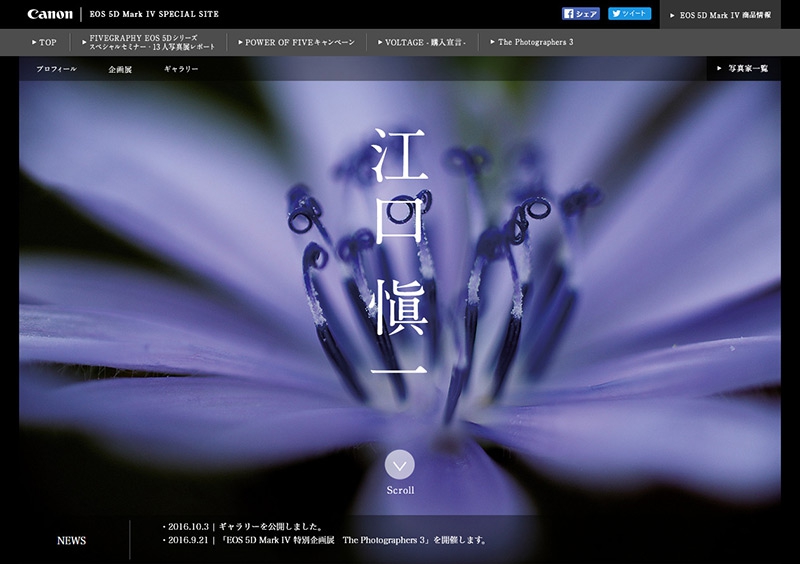Share page via Facebook button
800x564 pixels.
580,14
